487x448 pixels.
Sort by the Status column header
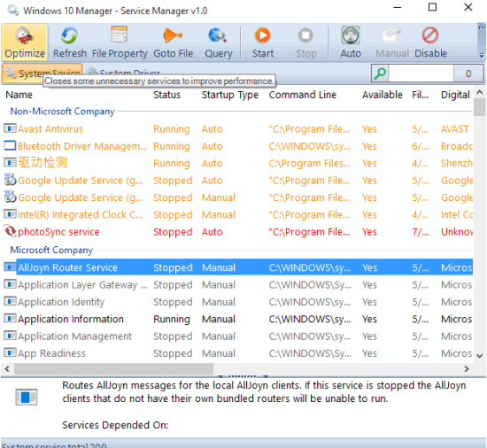[166, 95]
